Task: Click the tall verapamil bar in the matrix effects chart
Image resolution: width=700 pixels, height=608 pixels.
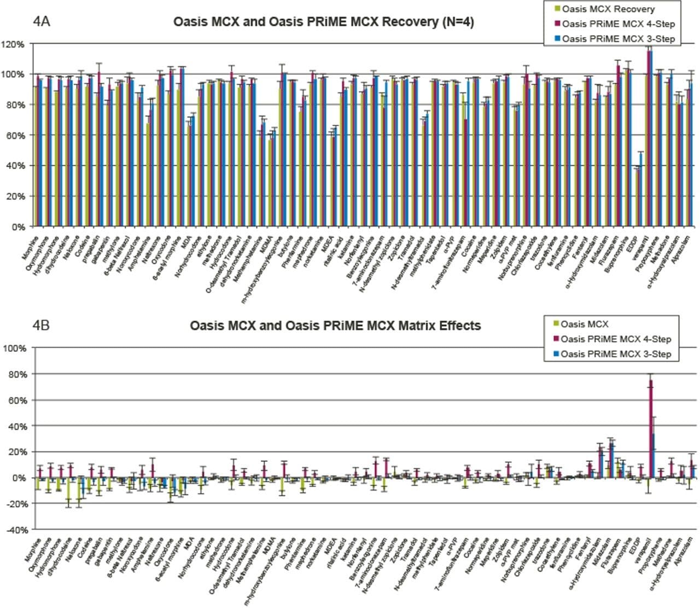Action: point(651,428)
